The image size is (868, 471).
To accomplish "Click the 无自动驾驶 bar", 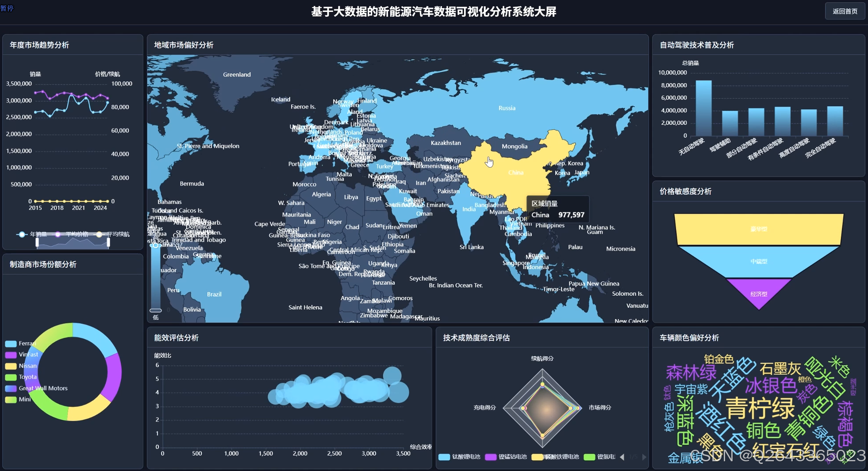I will pyautogui.click(x=703, y=108).
